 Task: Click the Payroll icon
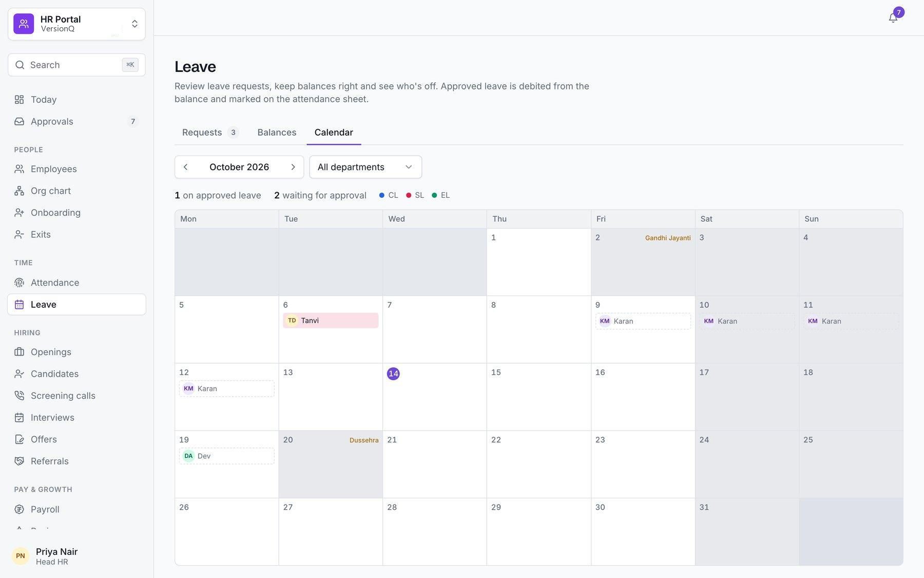point(20,509)
